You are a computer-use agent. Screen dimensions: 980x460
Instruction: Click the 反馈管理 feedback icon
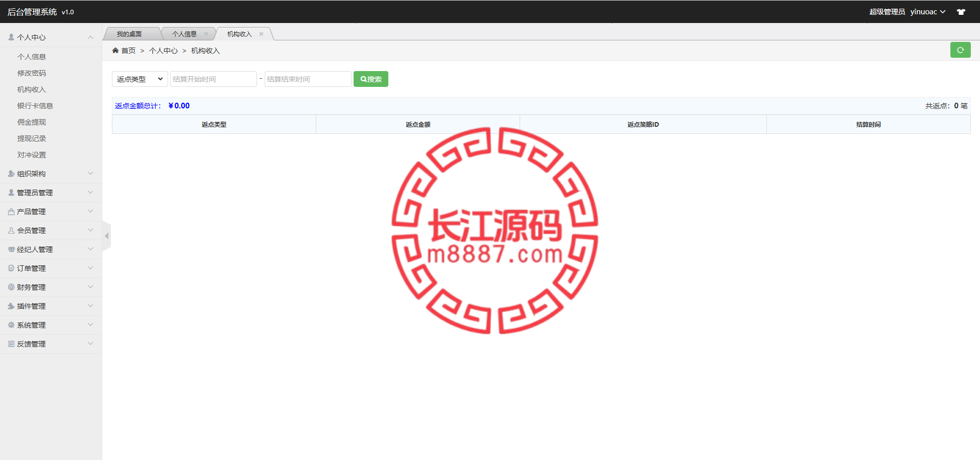(11, 344)
